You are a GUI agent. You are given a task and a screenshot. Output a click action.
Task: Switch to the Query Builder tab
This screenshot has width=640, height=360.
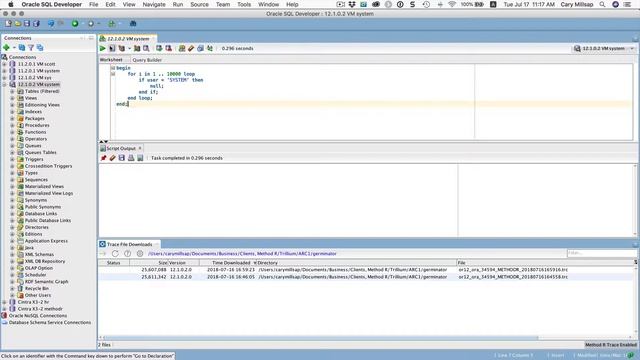(x=147, y=60)
